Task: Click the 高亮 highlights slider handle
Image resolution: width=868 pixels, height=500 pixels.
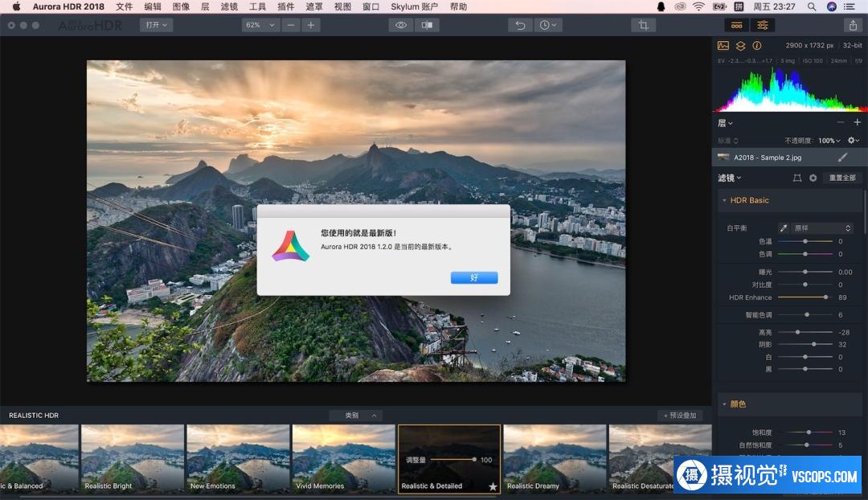Action: [798, 332]
